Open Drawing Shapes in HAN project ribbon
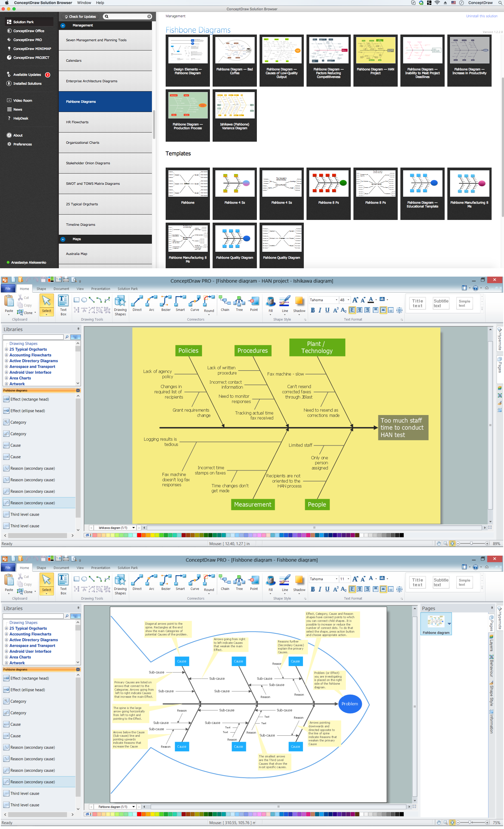 [x=120, y=305]
